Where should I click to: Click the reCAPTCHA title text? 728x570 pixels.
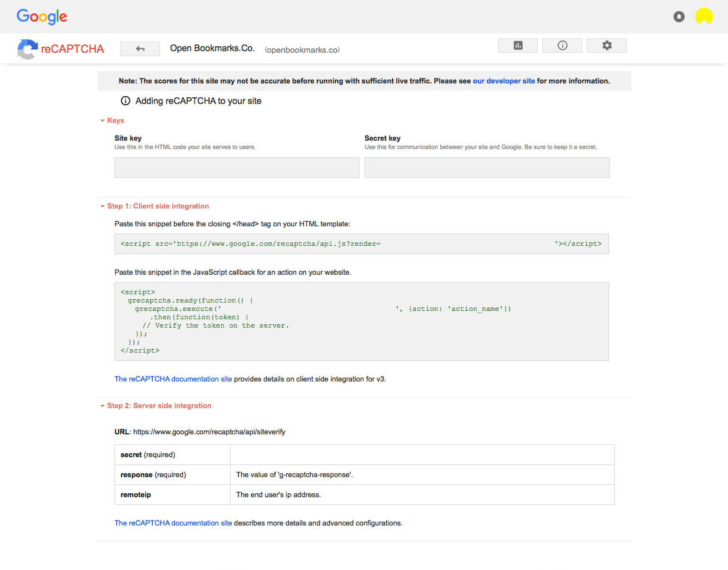coord(72,49)
